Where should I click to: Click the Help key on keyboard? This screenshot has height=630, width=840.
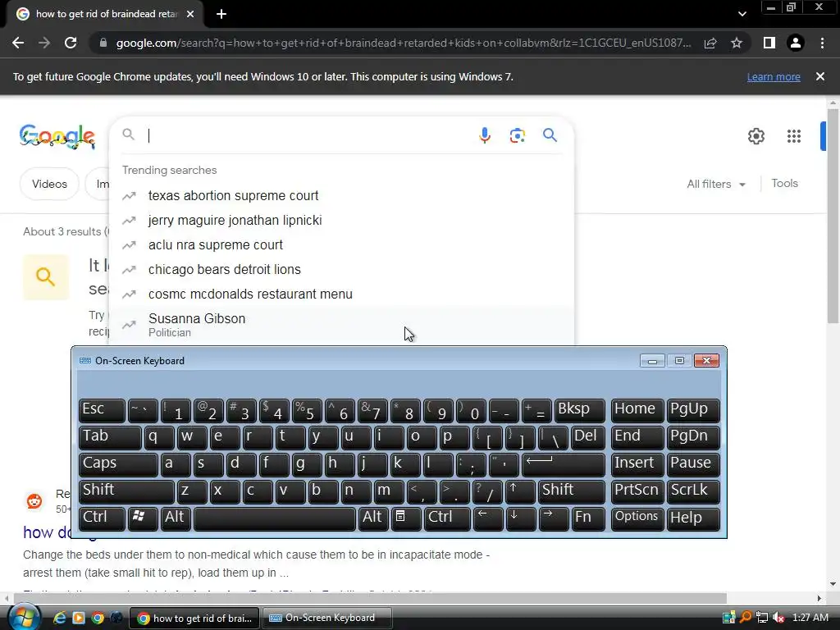(x=692, y=518)
